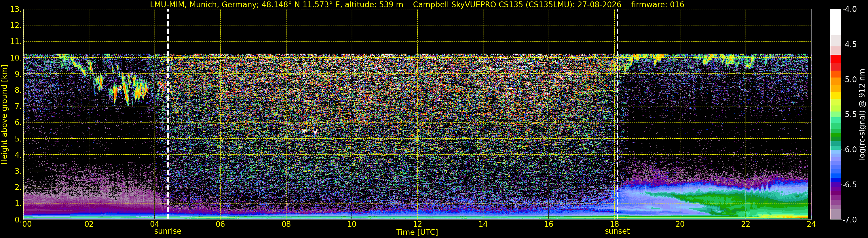
Task: Click the "altitude: 539 m" title text
Action: pos(374,4)
